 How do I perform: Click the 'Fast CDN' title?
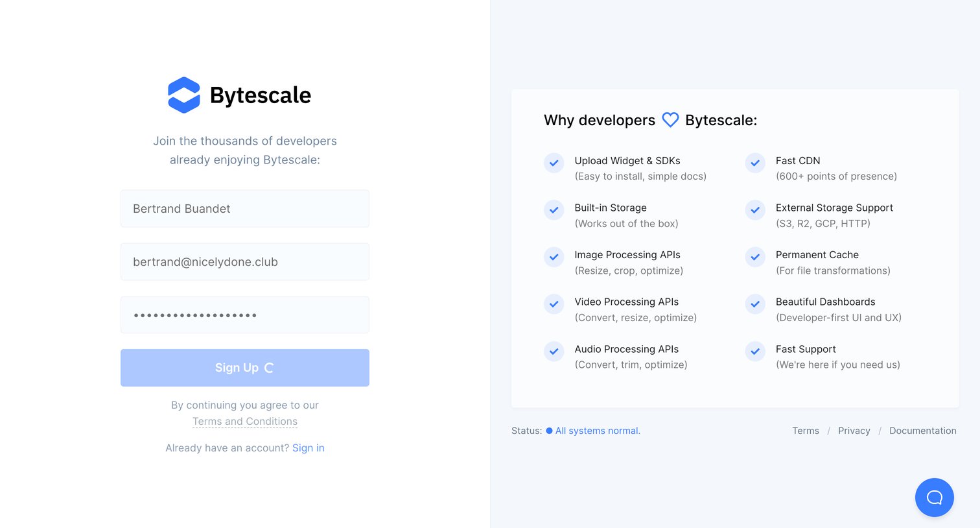click(798, 161)
